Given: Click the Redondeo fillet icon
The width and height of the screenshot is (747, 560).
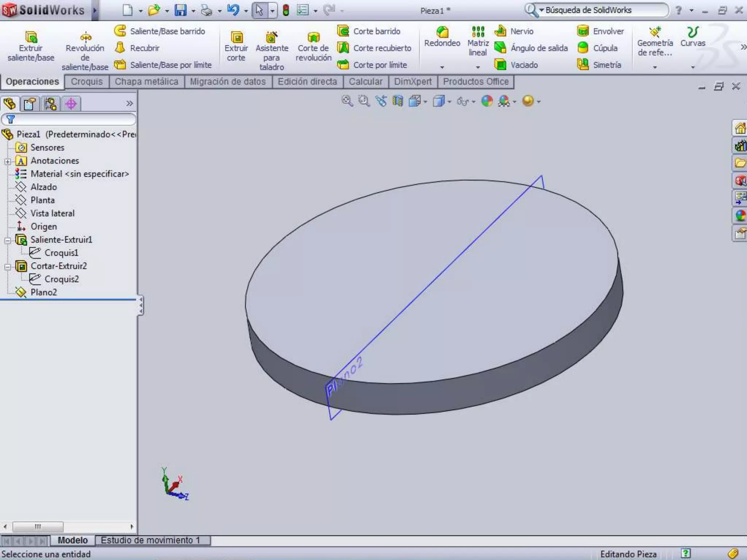Looking at the screenshot, I should (442, 33).
